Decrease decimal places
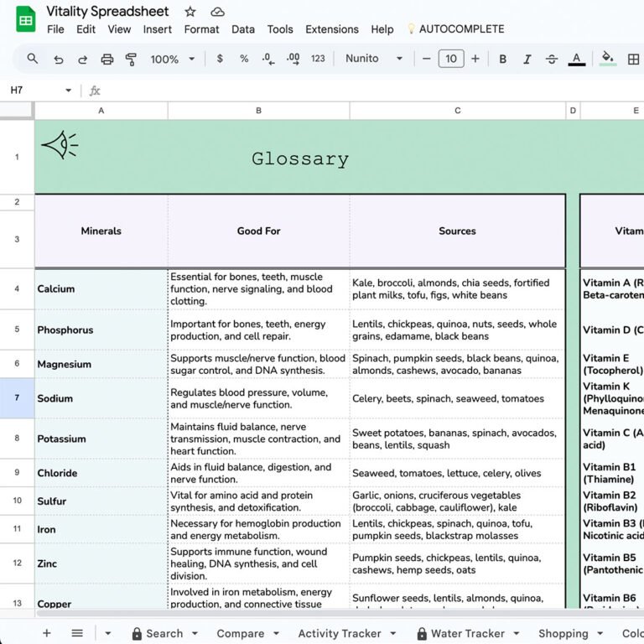 coord(268,59)
